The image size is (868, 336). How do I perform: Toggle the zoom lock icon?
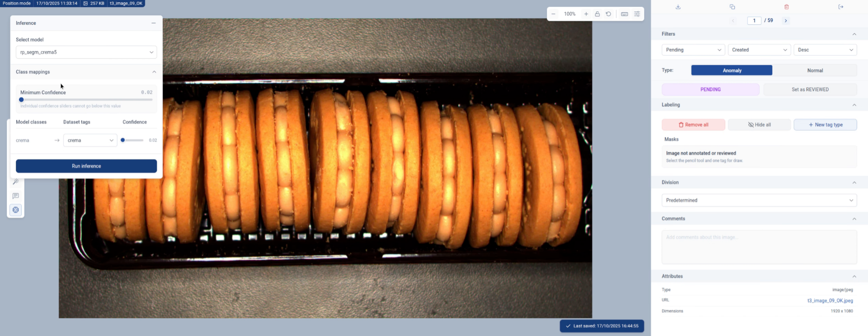[597, 14]
